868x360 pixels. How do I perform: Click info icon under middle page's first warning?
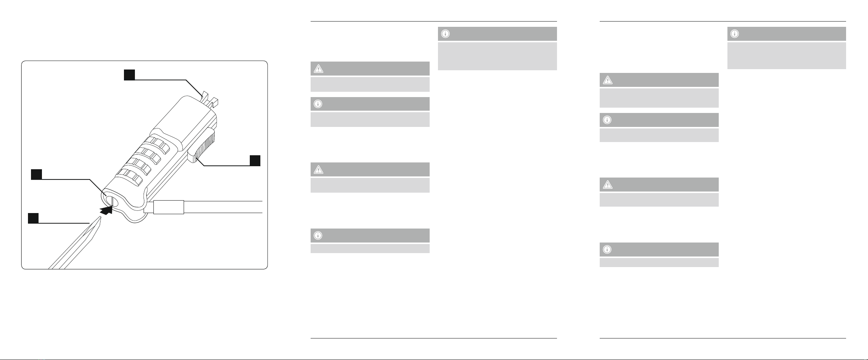(x=318, y=104)
